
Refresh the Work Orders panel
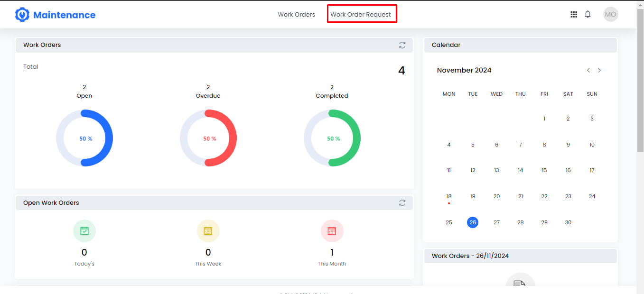pos(402,45)
